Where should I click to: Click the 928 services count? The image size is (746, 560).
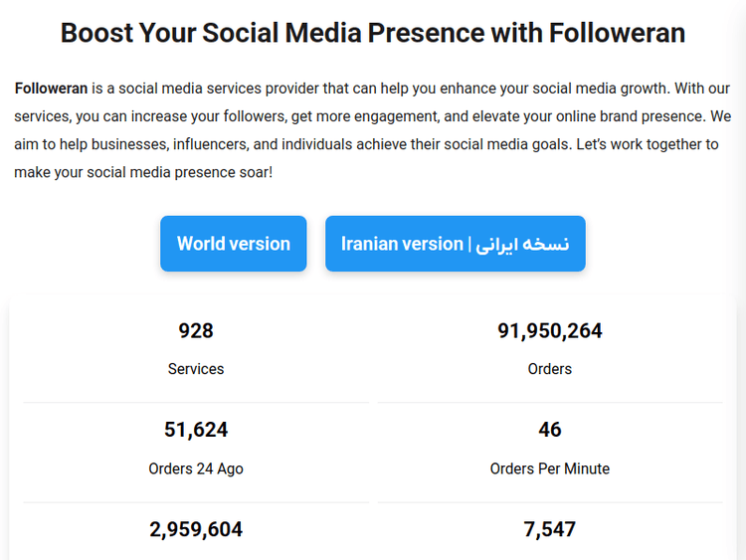tap(196, 331)
